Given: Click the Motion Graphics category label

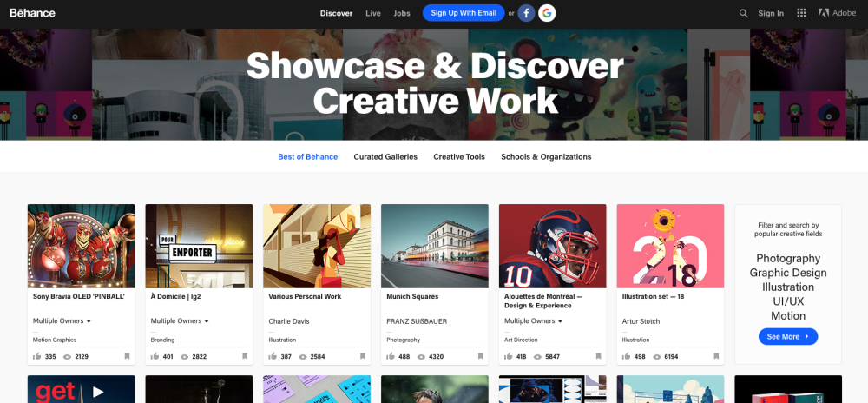Looking at the screenshot, I should 54,340.
